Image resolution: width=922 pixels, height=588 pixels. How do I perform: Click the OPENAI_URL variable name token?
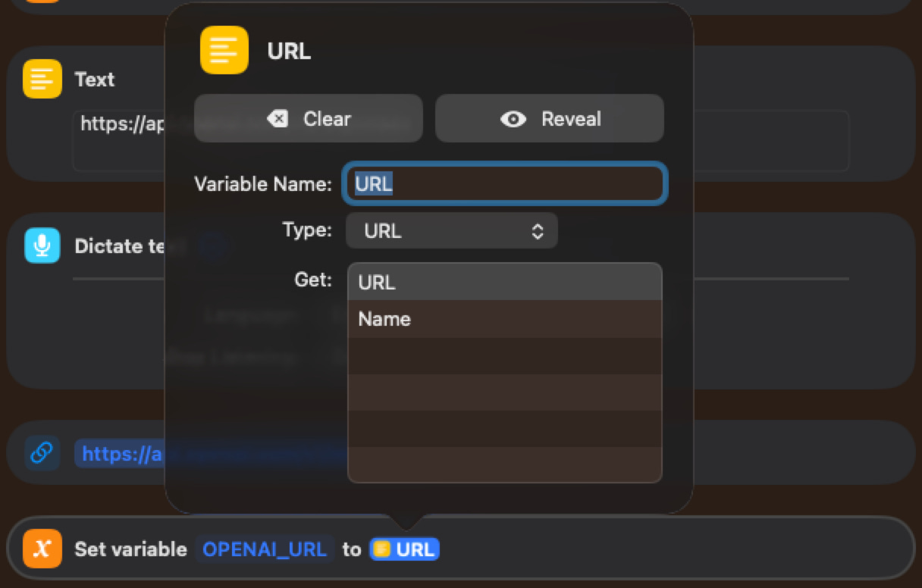tap(265, 549)
